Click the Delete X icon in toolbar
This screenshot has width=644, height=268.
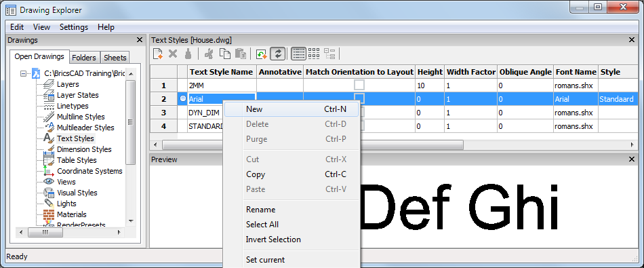click(x=173, y=54)
